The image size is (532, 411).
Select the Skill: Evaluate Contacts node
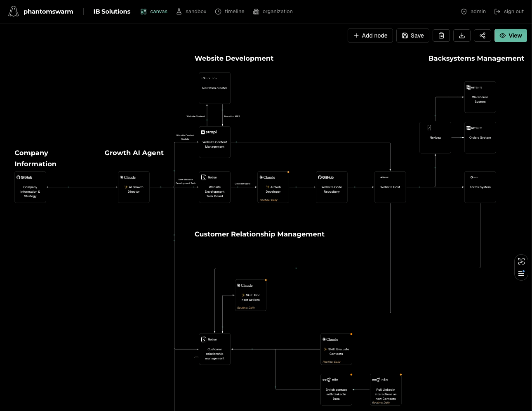pyautogui.click(x=336, y=349)
